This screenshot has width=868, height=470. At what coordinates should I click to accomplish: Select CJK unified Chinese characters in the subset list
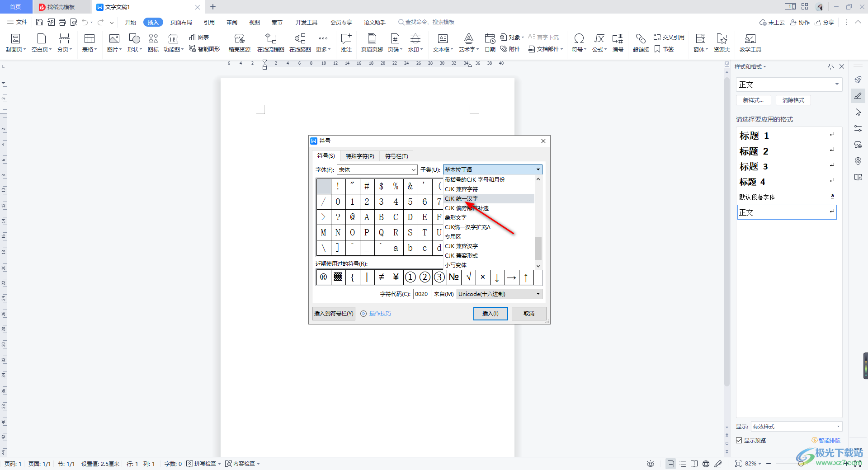click(489, 199)
